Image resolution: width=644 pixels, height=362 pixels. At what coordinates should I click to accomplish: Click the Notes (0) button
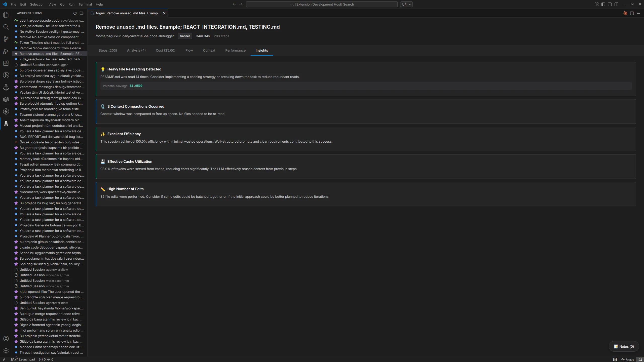[624, 346]
